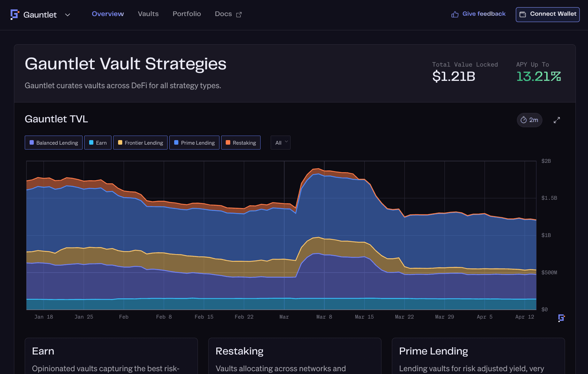Viewport: 588px width, 374px height.
Task: Open the Restaking strategy card
Action: [295, 356]
